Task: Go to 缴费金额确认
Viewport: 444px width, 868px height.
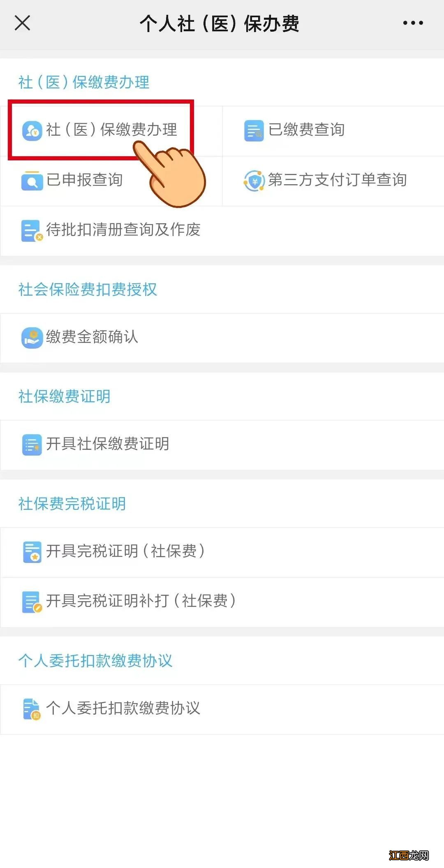Action: 92,337
